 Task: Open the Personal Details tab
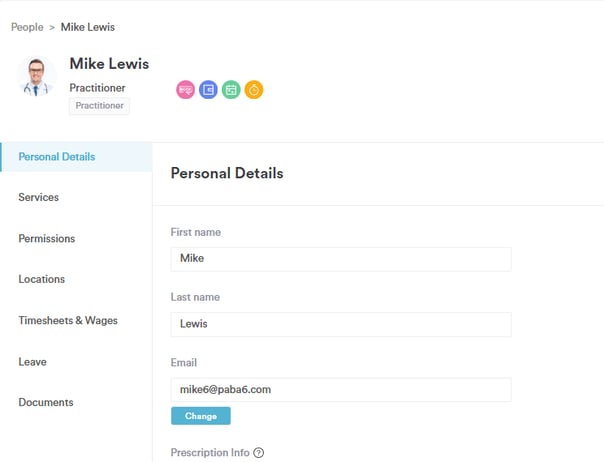tap(57, 157)
